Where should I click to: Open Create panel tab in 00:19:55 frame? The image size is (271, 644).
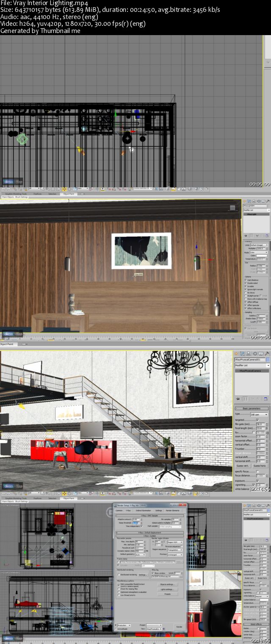pos(244,506)
